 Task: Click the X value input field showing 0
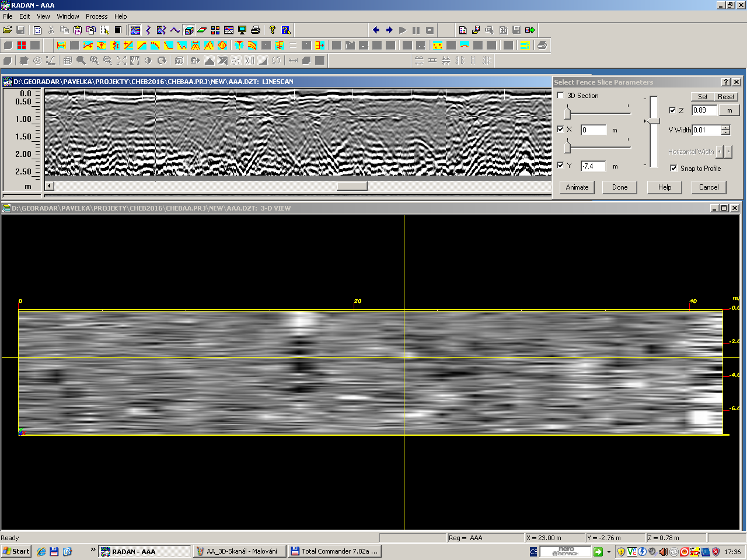[594, 130]
